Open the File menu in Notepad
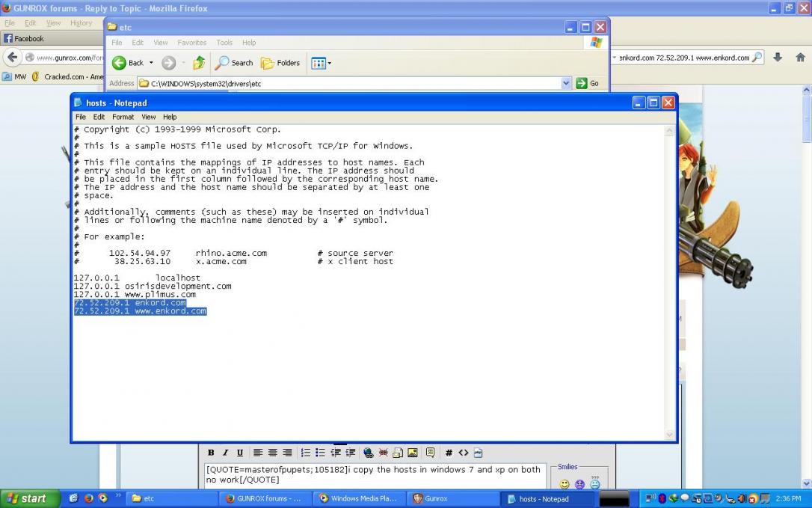 (80, 117)
